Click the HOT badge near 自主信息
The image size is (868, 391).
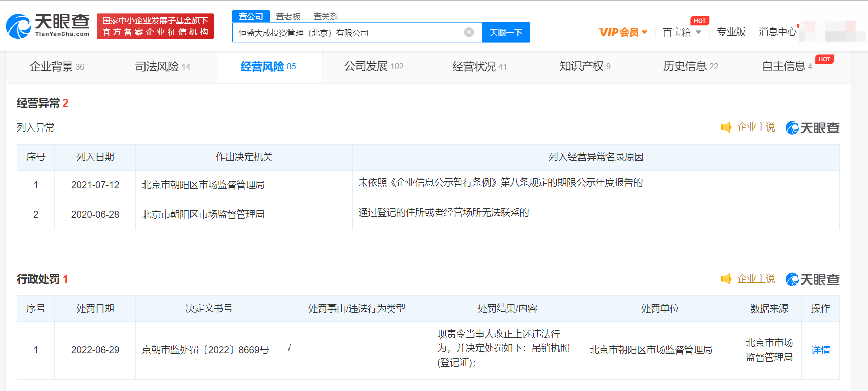coord(824,59)
